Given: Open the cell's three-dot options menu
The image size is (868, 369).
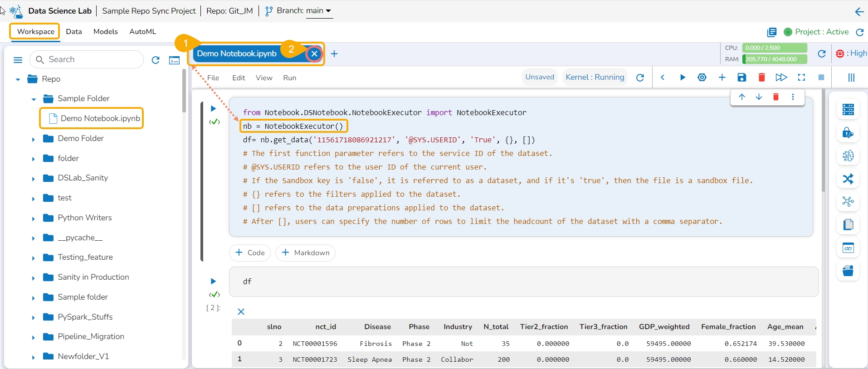Looking at the screenshot, I should click(x=793, y=97).
